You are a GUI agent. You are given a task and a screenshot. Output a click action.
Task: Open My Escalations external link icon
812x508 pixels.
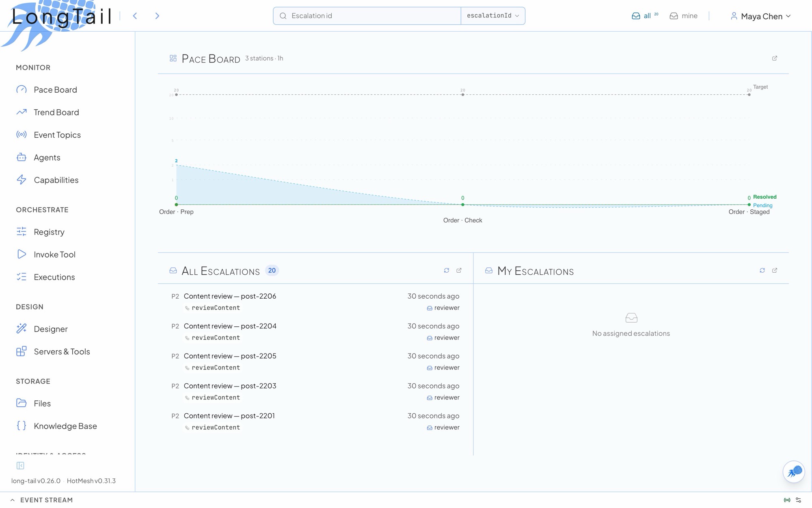pyautogui.click(x=775, y=270)
